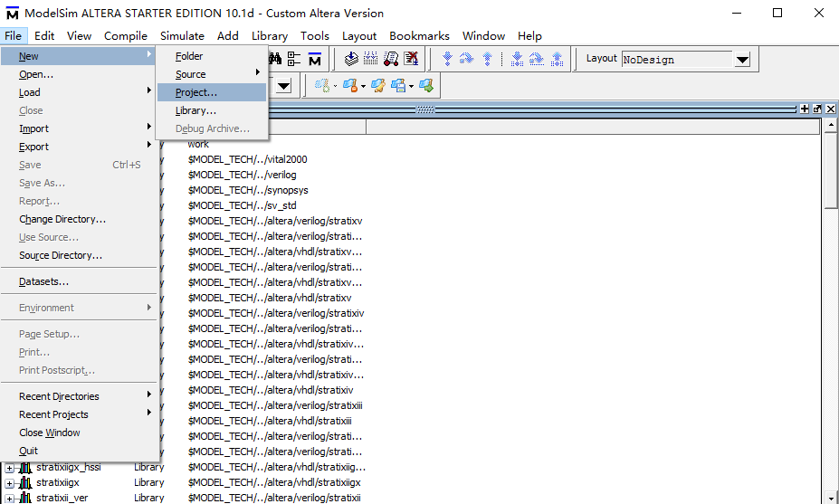Screen dimensions: 839x504
Task: Click the Break simulation icon with red X
Action: [411, 58]
